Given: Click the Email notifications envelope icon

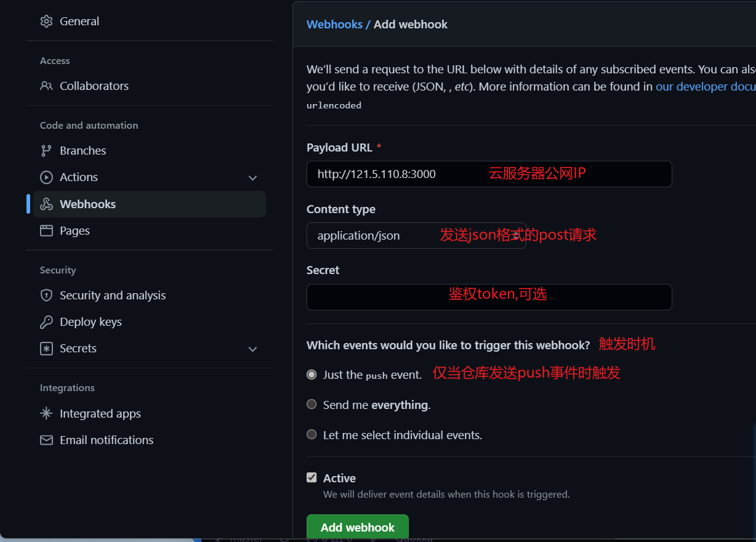Looking at the screenshot, I should (46, 440).
